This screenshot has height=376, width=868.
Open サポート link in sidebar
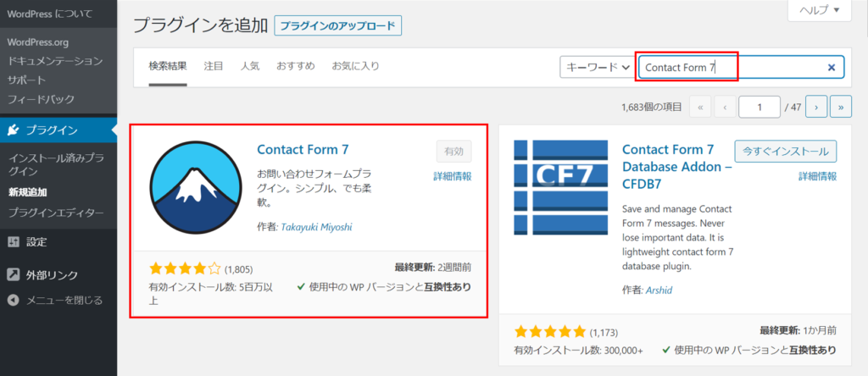click(26, 80)
